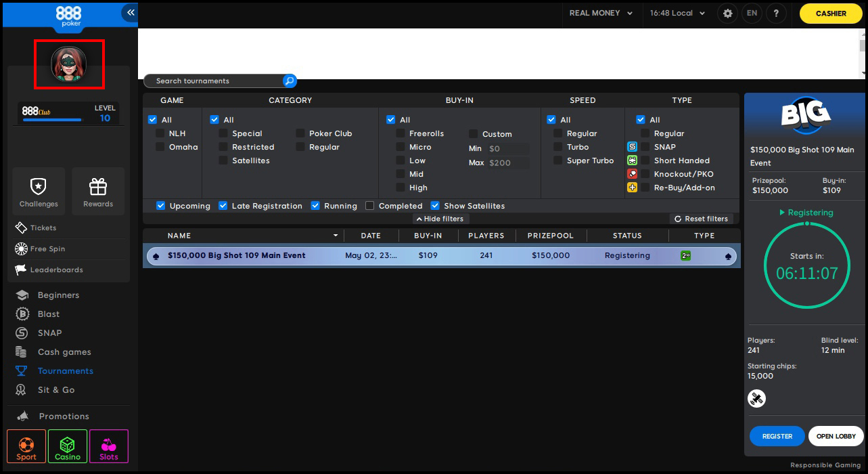Image resolution: width=868 pixels, height=474 pixels.
Task: Check the Completed status filter
Action: point(370,206)
